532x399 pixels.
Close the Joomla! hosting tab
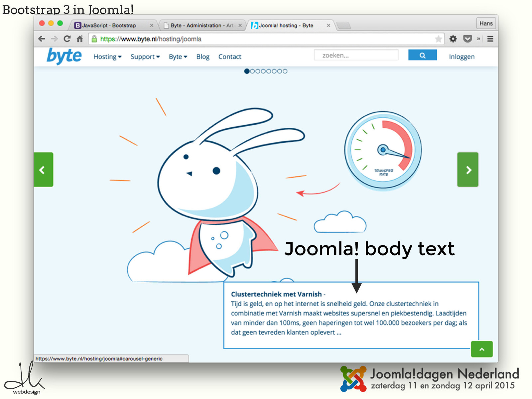click(x=329, y=25)
